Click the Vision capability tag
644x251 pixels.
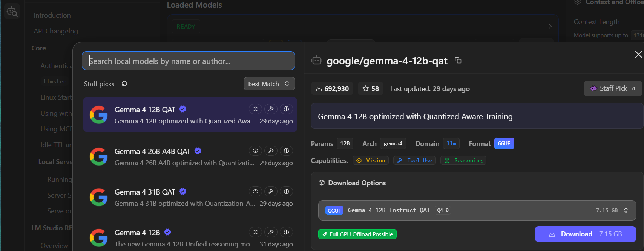(x=371, y=160)
